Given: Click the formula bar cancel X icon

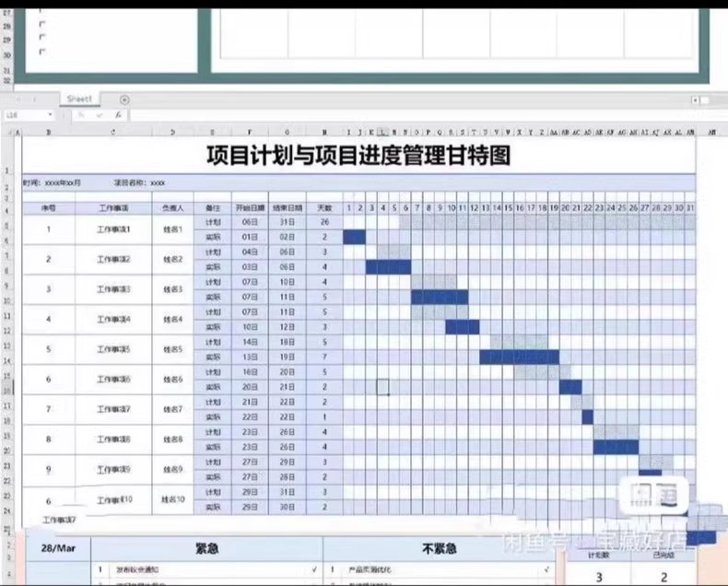Looking at the screenshot, I should (82, 114).
